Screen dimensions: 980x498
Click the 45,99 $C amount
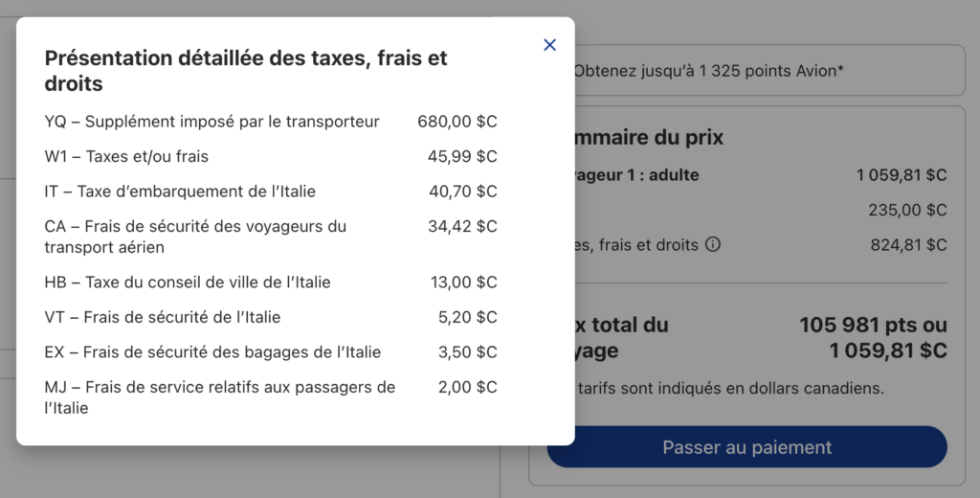coord(461,156)
